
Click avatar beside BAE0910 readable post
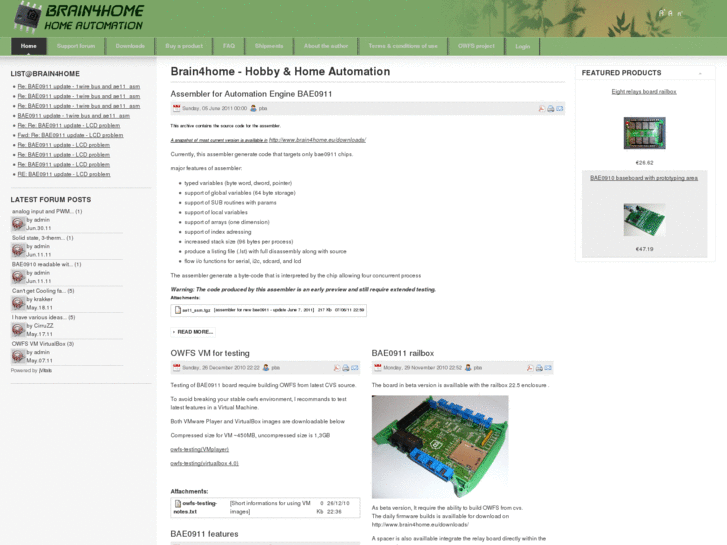pyautogui.click(x=18, y=277)
